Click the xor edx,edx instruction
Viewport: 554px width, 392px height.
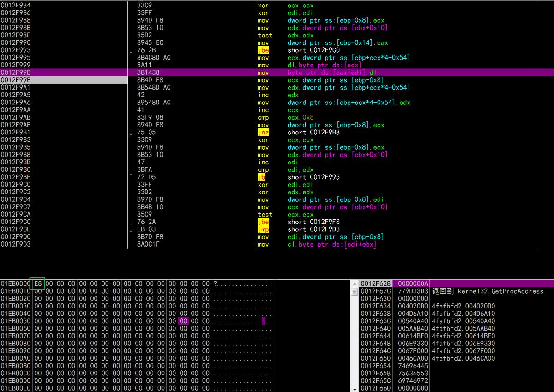click(286, 192)
